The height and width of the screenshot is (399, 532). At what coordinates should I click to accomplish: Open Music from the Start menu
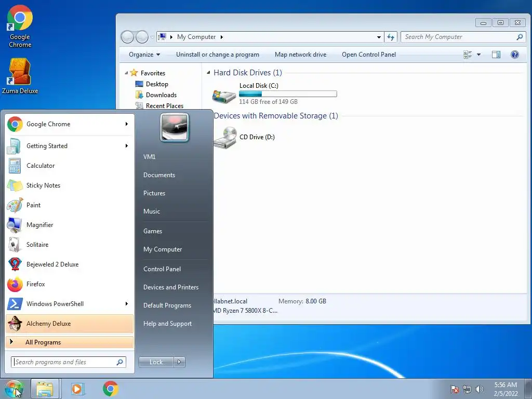(152, 211)
